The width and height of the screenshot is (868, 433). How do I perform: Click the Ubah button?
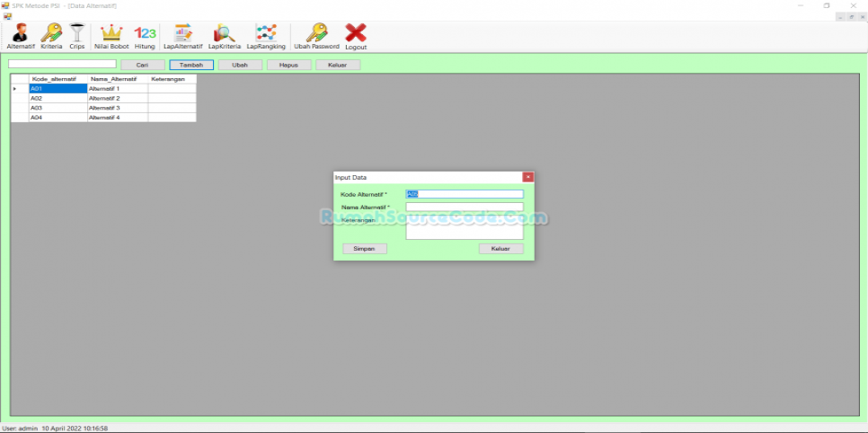click(240, 65)
